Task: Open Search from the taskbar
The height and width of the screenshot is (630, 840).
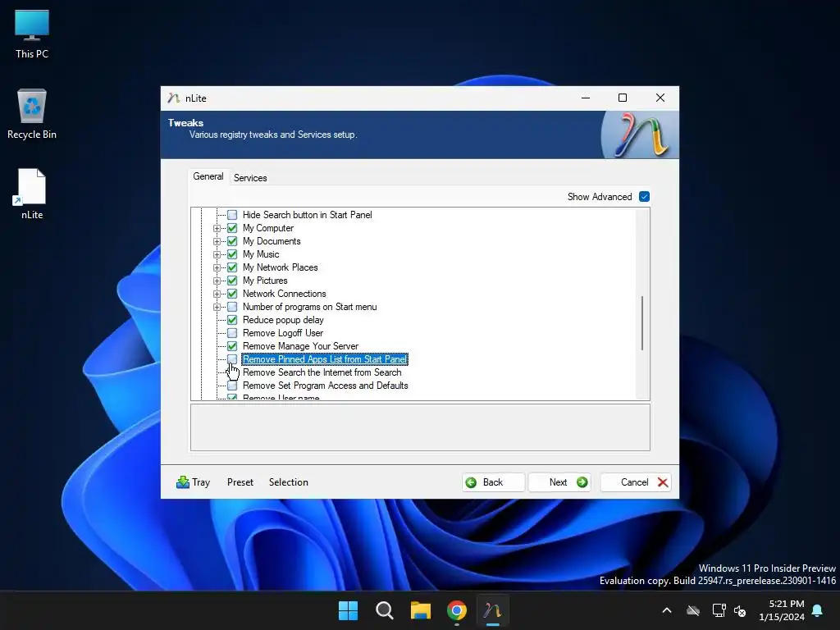Action: pos(384,610)
